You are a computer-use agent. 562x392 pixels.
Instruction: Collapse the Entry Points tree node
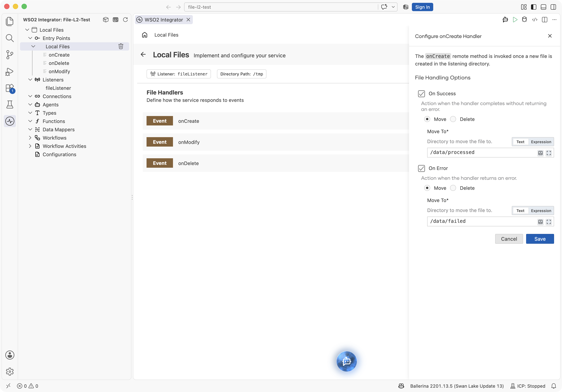click(x=30, y=38)
